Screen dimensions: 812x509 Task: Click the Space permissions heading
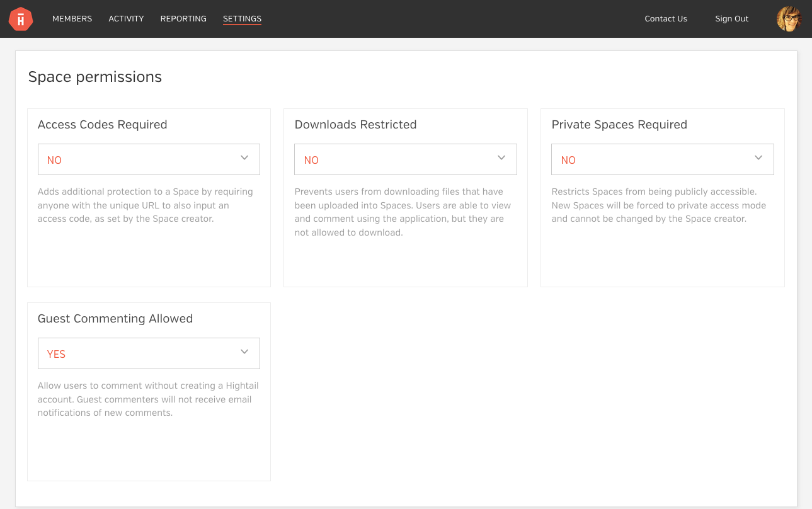pos(95,77)
